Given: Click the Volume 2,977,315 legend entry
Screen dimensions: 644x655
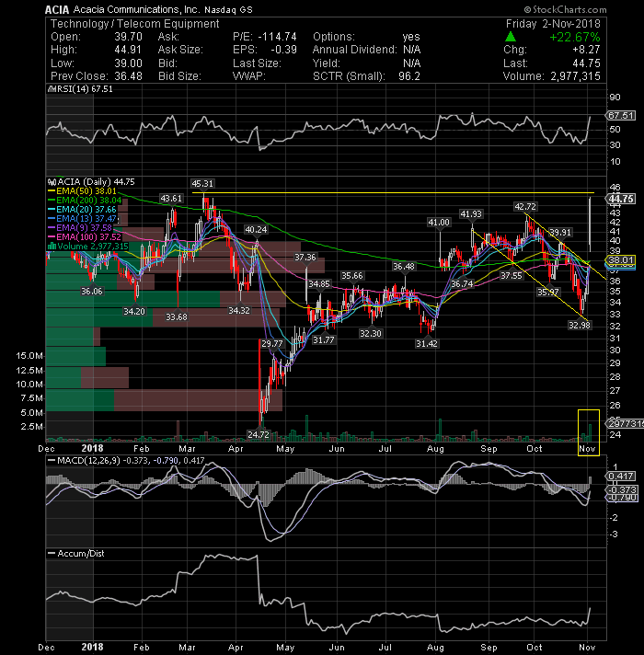Looking at the screenshot, I should point(88,246).
